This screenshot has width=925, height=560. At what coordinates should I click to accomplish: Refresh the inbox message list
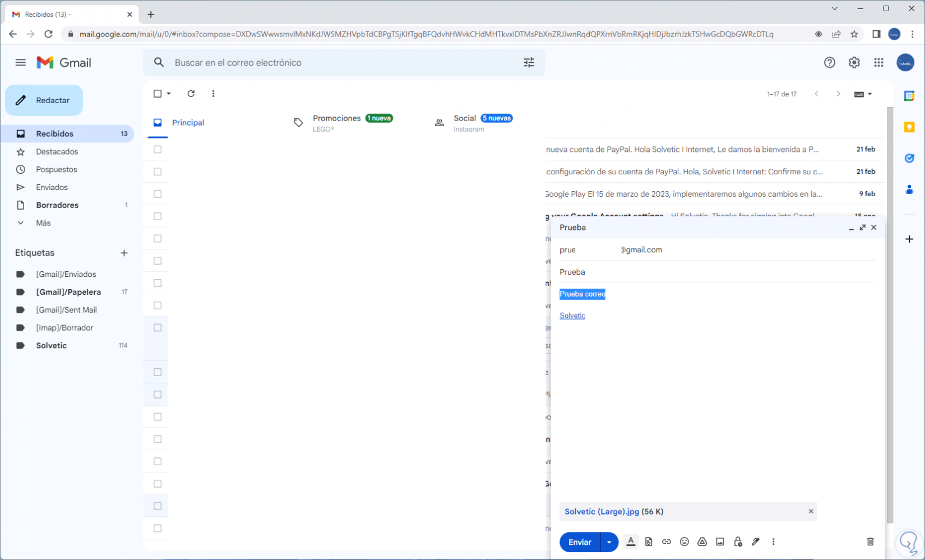(191, 94)
